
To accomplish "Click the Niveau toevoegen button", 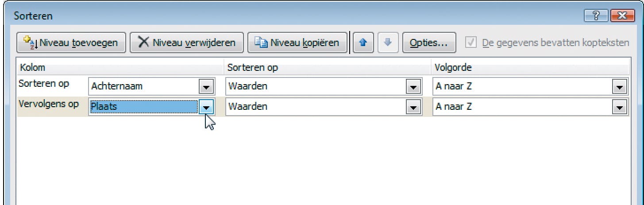I will [71, 43].
